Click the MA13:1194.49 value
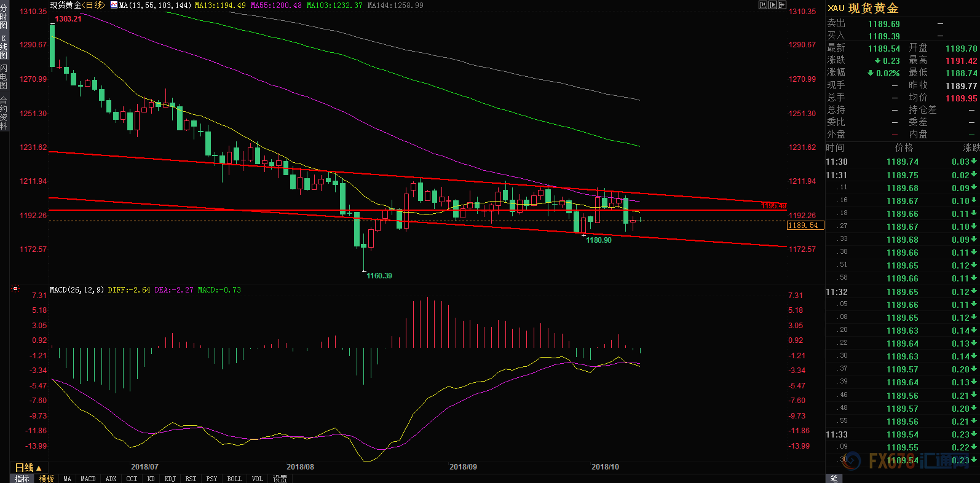The width and height of the screenshot is (980, 483). point(220,5)
